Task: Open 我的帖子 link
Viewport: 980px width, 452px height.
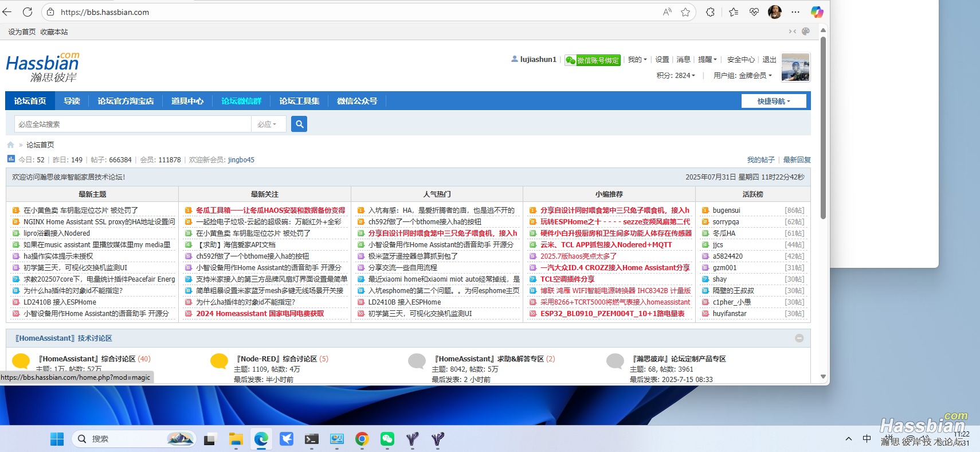Action: point(761,160)
